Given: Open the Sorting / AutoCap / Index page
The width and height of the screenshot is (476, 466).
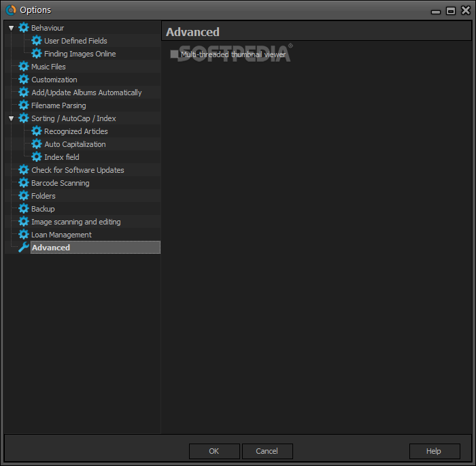Looking at the screenshot, I should [x=73, y=118].
